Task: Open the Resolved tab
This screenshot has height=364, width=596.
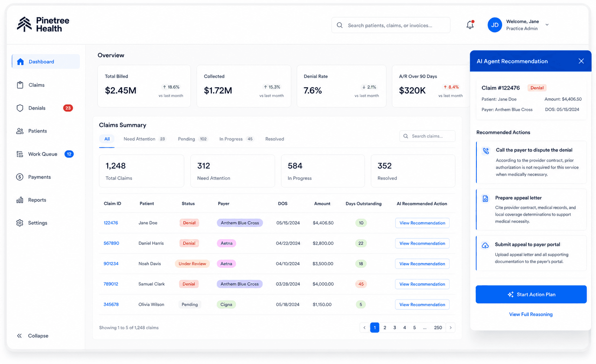Action: coord(275,139)
